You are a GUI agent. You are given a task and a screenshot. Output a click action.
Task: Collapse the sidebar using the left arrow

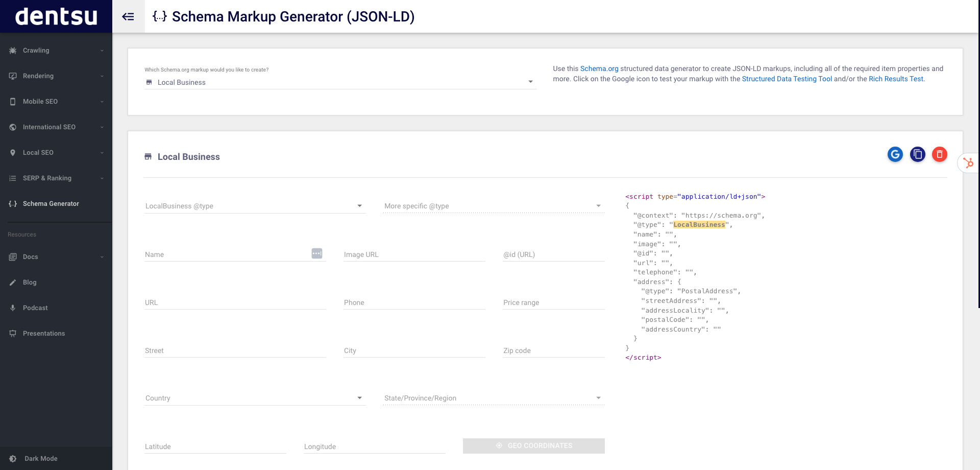coord(128,16)
